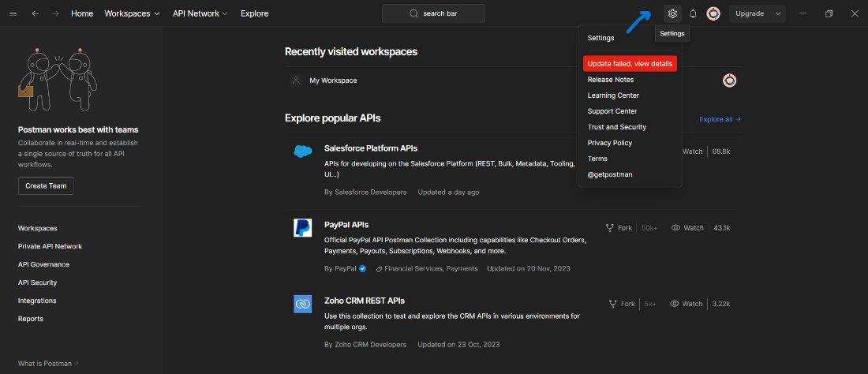
Task: Open API Security in sidebar
Action: click(x=38, y=282)
